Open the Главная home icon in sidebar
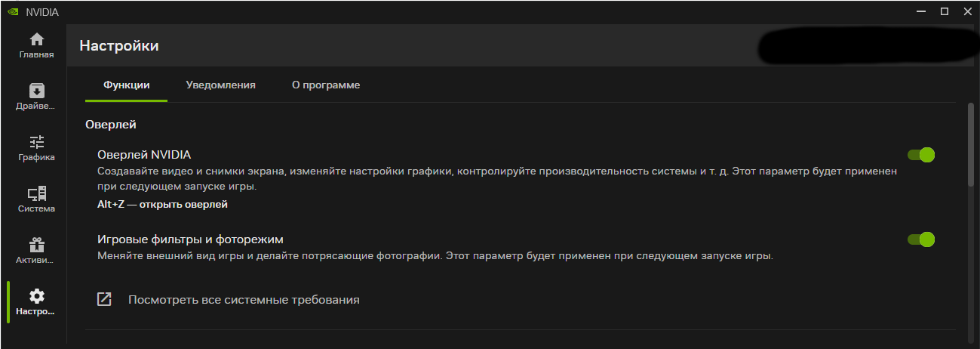 (x=36, y=39)
